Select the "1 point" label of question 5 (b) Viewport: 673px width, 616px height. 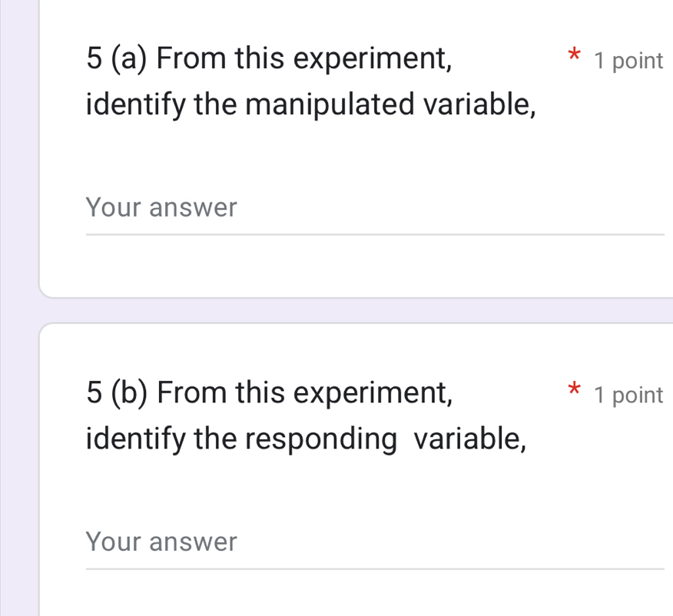point(628,396)
